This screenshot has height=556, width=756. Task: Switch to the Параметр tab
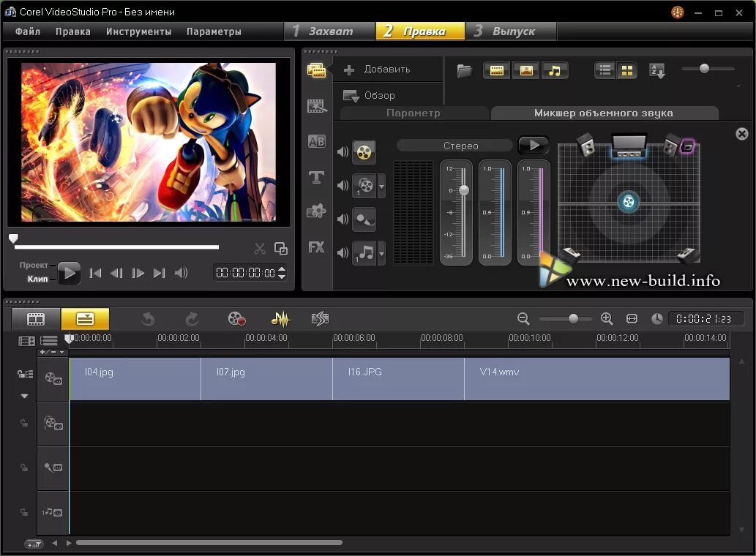(x=413, y=113)
